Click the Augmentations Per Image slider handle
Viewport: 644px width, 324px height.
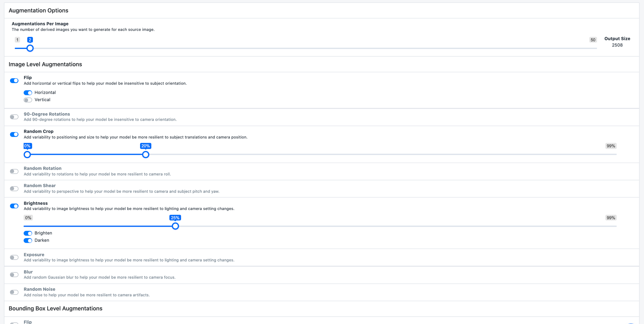[x=30, y=48]
